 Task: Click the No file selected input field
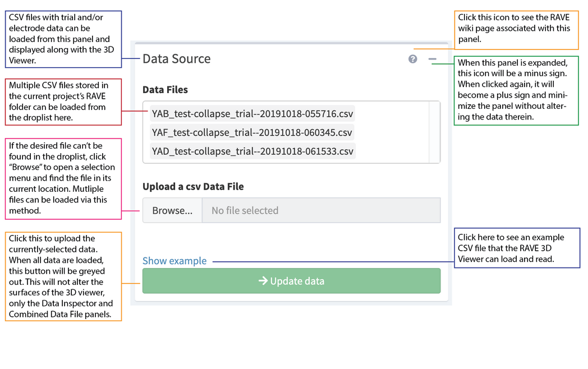[x=321, y=210]
